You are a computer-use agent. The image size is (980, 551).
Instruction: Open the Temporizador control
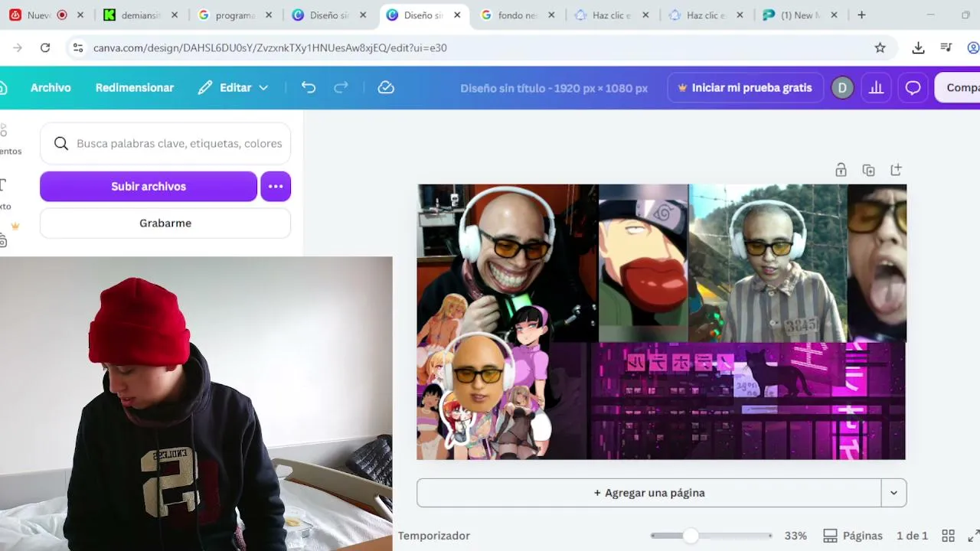pyautogui.click(x=434, y=536)
